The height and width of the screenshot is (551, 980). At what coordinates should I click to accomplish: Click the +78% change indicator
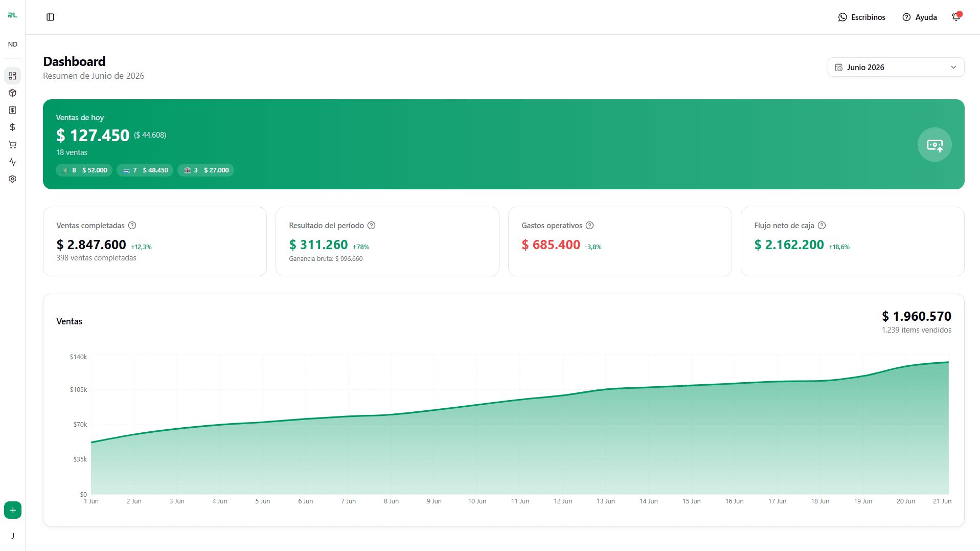click(x=361, y=247)
